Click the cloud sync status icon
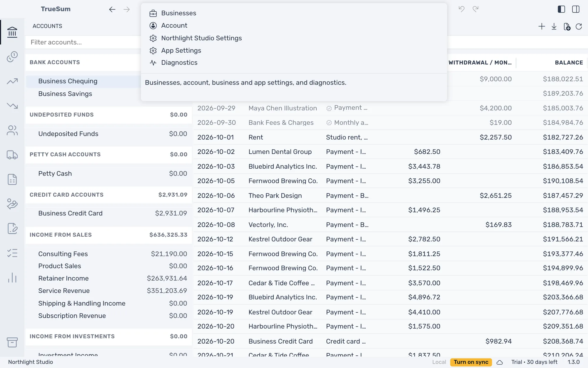588x368 pixels. (500, 362)
